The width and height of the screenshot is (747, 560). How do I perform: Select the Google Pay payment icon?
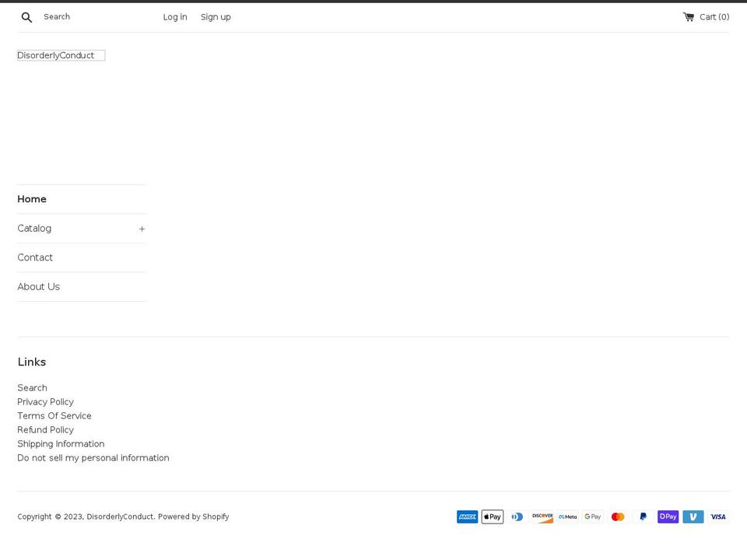pos(593,516)
